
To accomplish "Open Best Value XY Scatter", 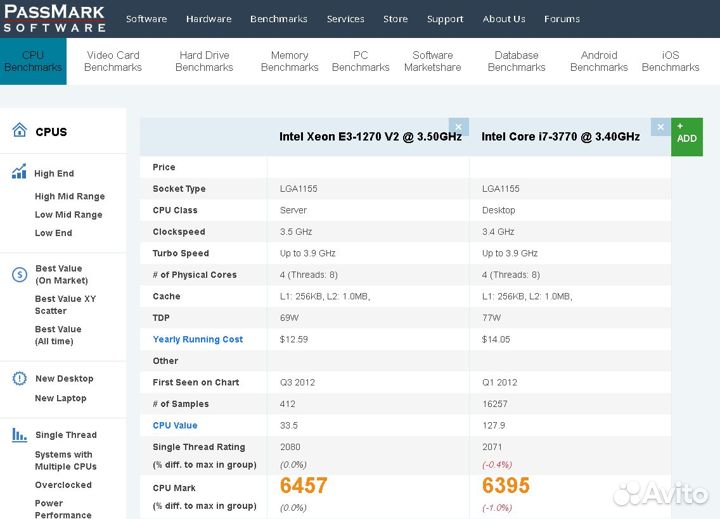I will point(65,305).
